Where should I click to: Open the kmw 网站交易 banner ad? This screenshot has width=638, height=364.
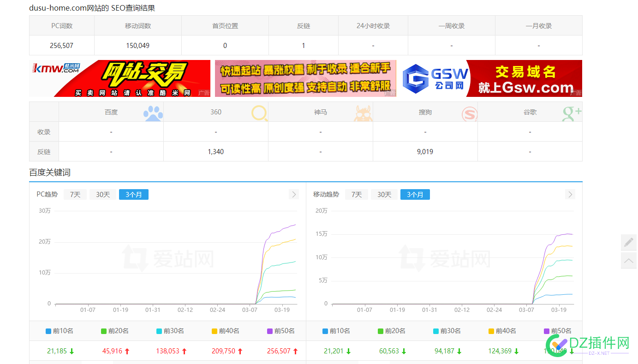tap(119, 78)
